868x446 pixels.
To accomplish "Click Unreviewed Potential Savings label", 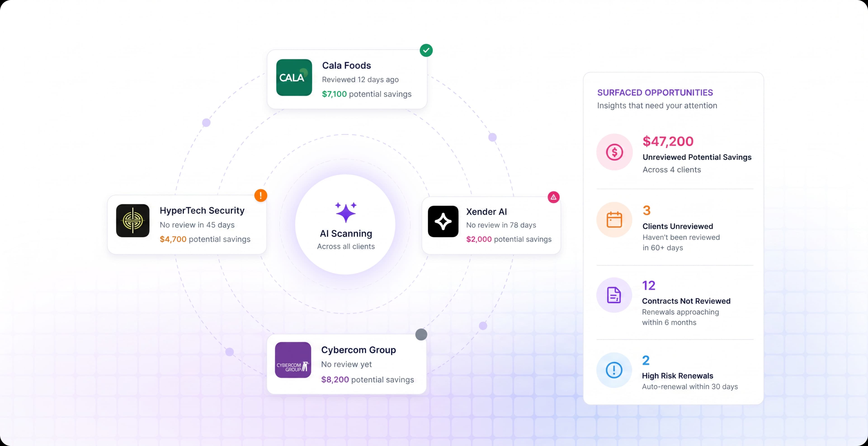I will tap(697, 157).
